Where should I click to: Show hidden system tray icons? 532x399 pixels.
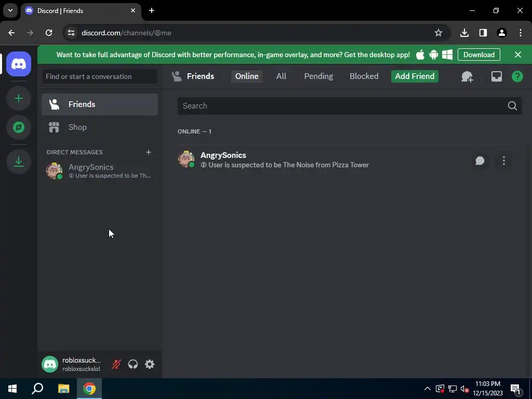[428, 389]
